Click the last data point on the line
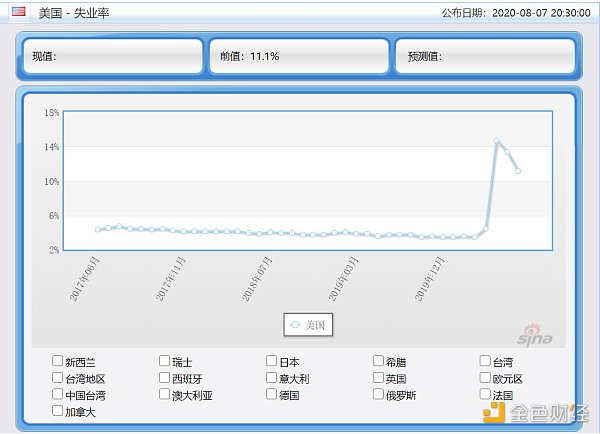Screen dimensions: 600x434 click(518, 171)
